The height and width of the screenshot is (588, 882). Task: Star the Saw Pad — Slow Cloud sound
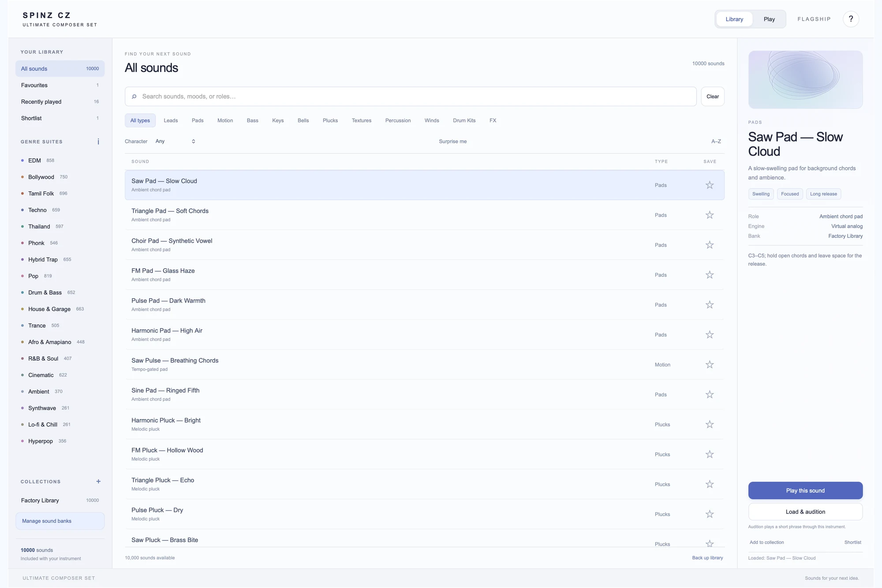[x=709, y=185]
